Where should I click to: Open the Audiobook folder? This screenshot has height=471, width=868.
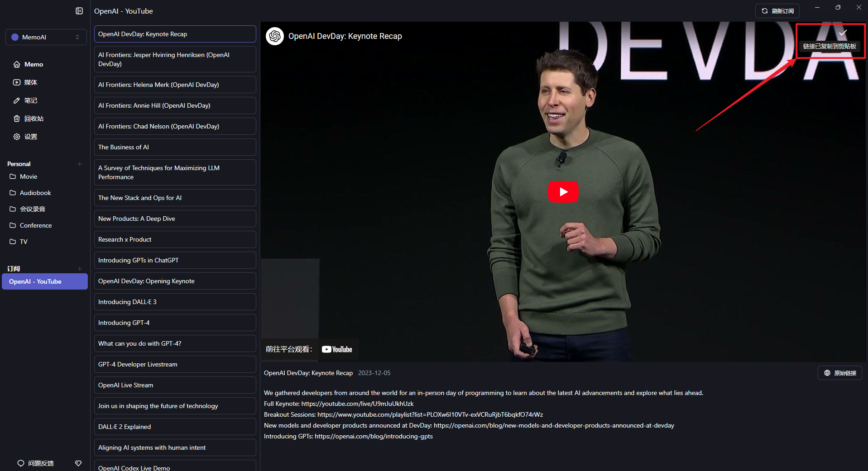click(x=35, y=193)
